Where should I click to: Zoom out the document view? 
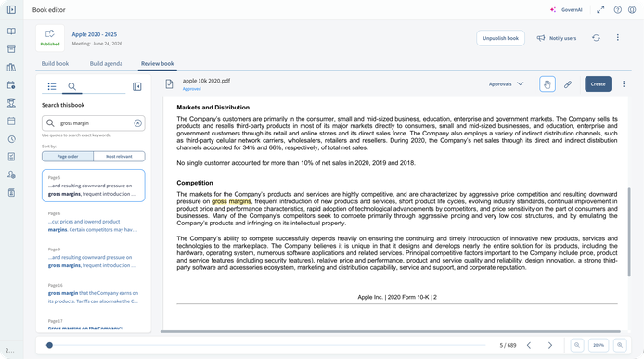pyautogui.click(x=577, y=345)
